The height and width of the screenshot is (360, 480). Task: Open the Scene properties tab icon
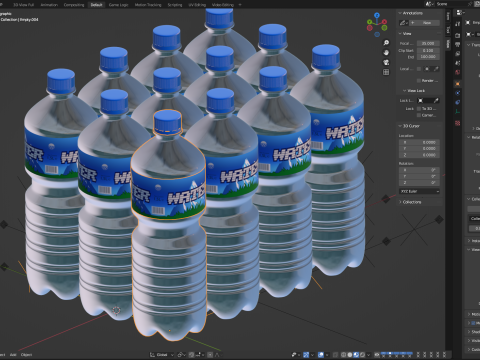(458, 63)
